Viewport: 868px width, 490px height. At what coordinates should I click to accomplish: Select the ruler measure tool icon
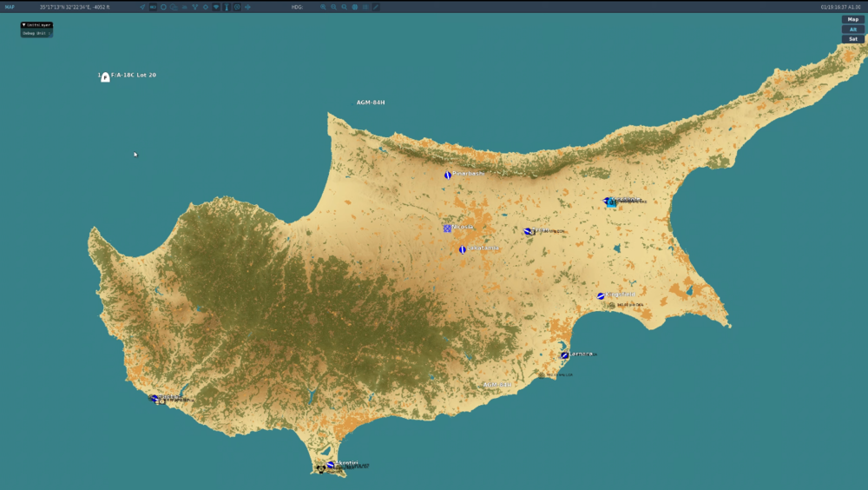227,7
